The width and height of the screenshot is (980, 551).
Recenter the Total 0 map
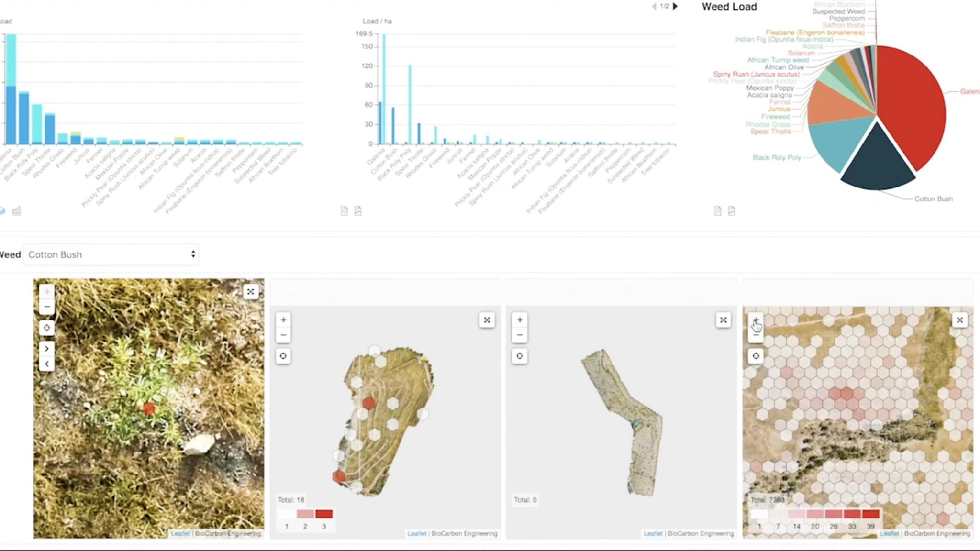tap(520, 356)
